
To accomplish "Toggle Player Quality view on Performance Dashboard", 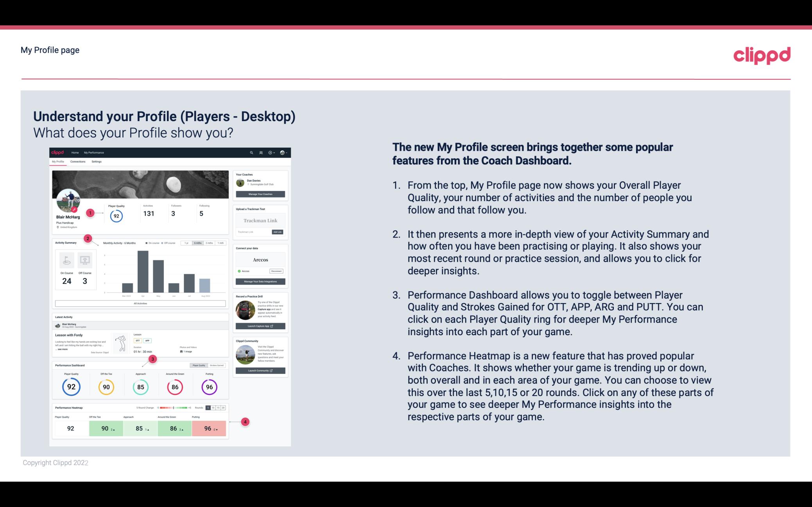I will click(x=199, y=365).
